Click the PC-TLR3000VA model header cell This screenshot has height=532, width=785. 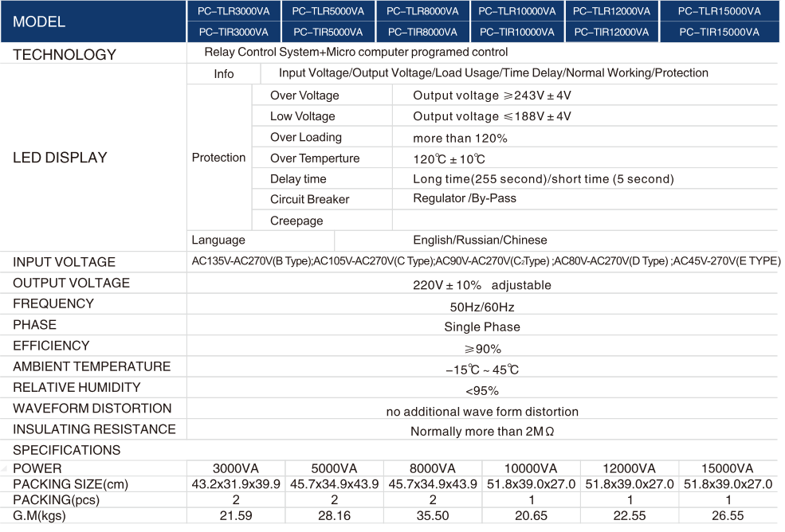[x=234, y=11]
